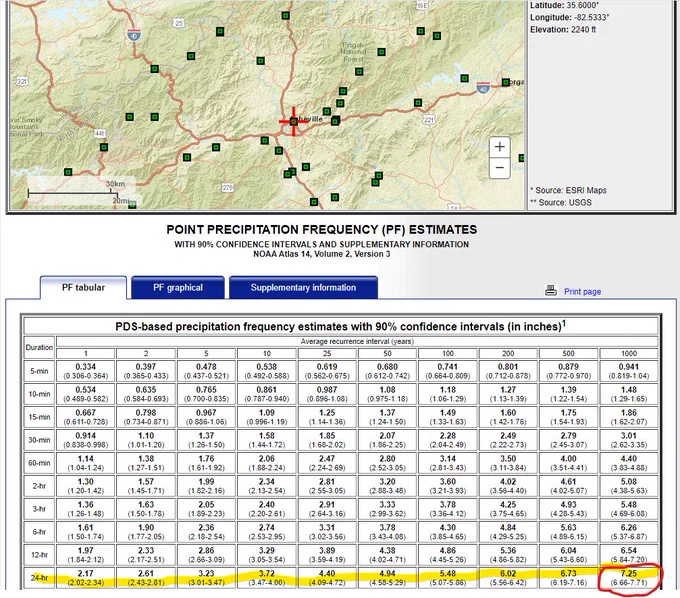The height and width of the screenshot is (598, 680).
Task: Zoom out on map with minus button
Action: click(500, 167)
